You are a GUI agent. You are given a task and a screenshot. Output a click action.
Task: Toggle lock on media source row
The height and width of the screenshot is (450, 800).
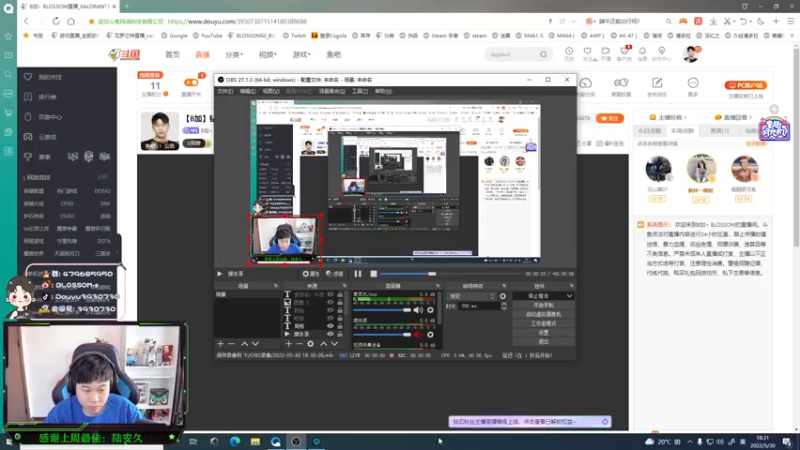point(340,334)
